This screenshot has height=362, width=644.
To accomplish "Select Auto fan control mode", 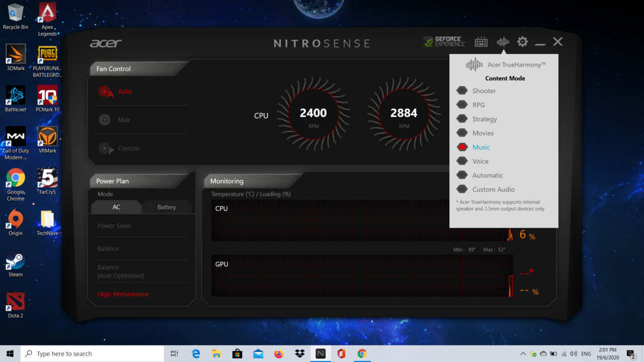I will click(124, 92).
